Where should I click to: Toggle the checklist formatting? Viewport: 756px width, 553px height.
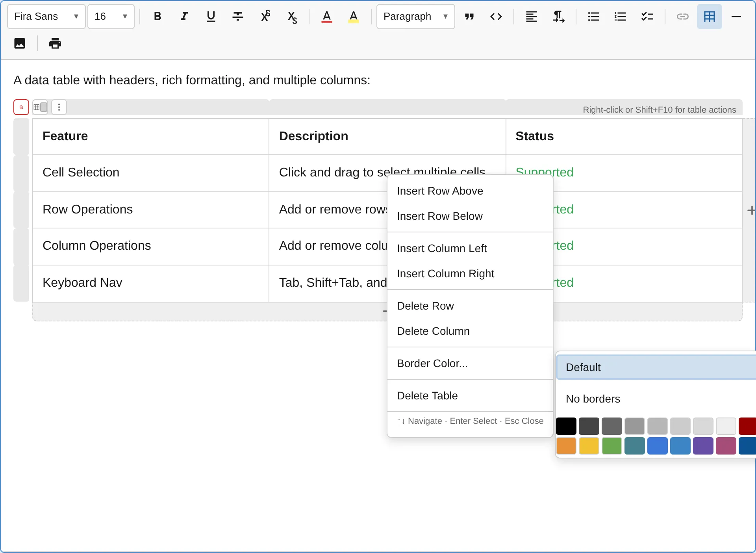pos(647,16)
